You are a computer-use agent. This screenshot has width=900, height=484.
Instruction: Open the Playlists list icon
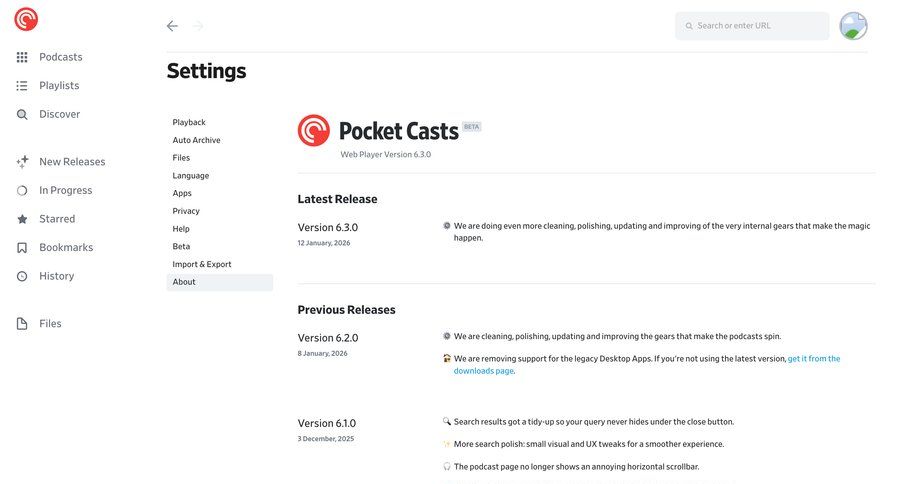click(x=22, y=86)
